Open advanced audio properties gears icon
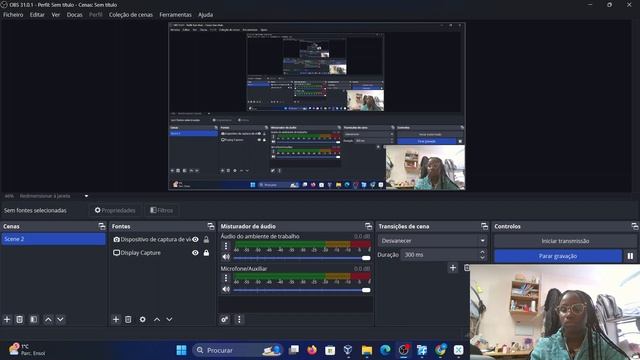 225,319
